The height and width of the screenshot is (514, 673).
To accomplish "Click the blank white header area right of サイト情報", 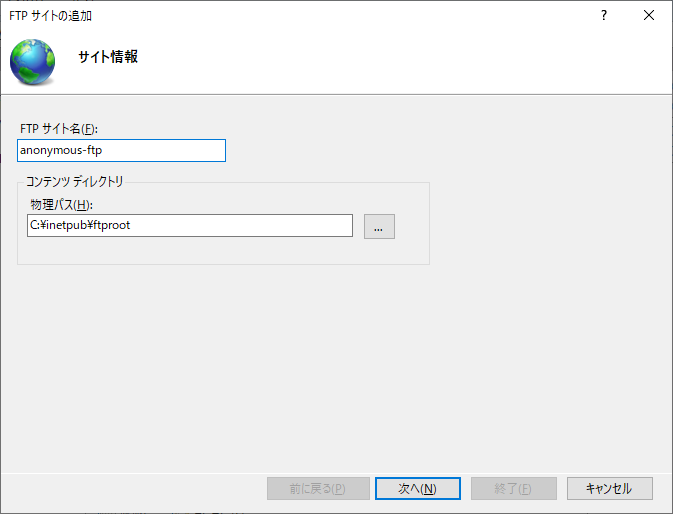I will click(400, 60).
